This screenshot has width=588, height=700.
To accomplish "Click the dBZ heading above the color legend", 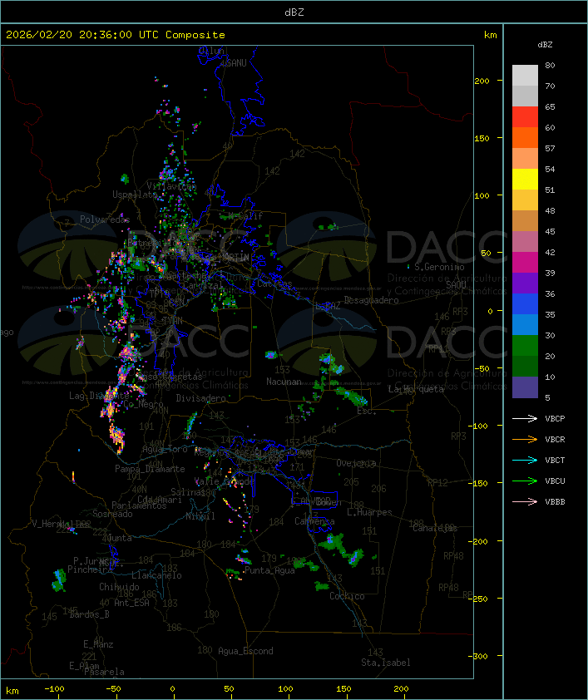I will pyautogui.click(x=545, y=45).
